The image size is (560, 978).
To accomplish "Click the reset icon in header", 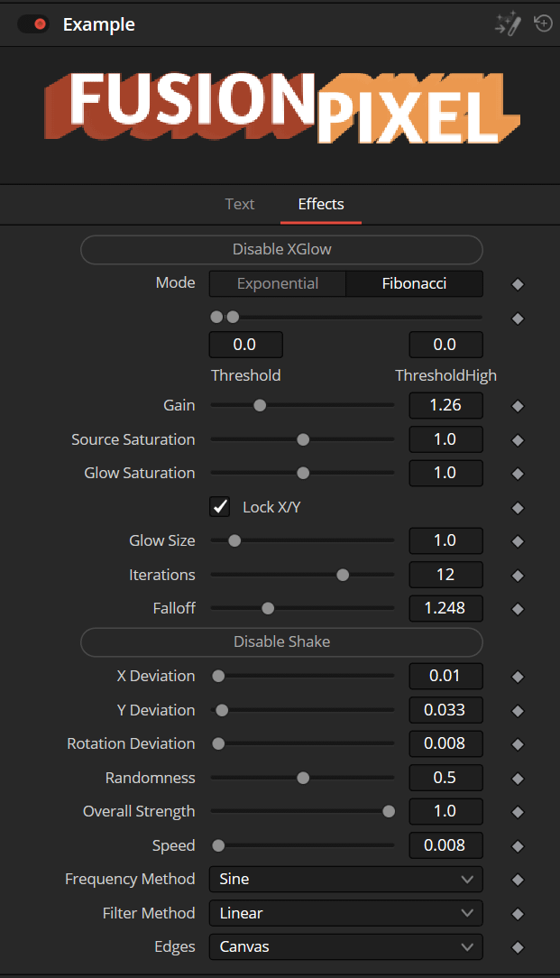I will [x=543, y=23].
